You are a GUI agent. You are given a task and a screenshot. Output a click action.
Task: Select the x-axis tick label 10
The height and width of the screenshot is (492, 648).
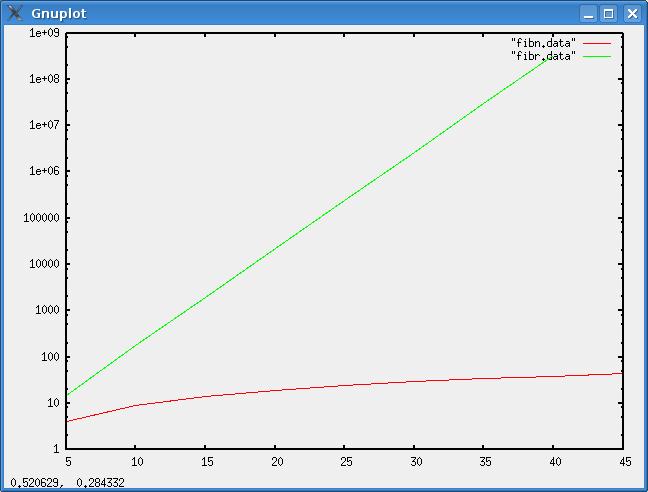[137, 462]
